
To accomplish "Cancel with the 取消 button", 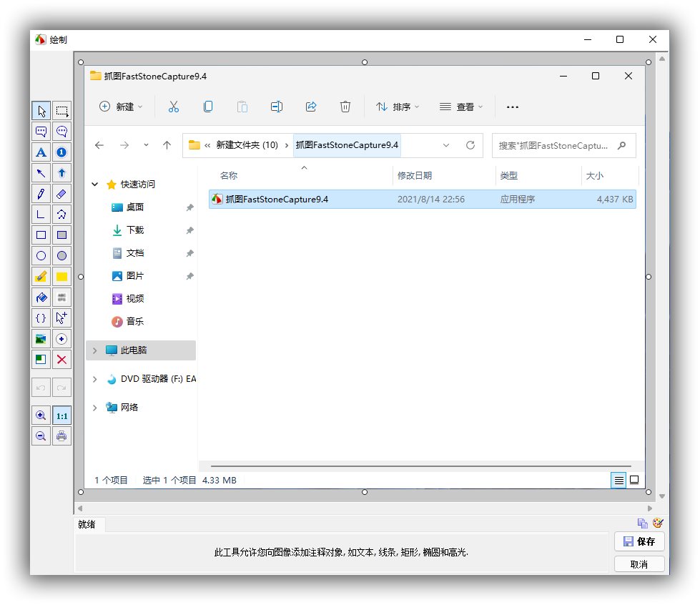I will click(x=639, y=564).
